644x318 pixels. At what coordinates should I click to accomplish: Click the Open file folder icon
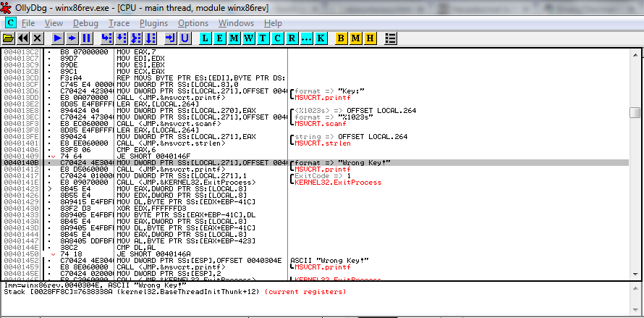pos(8,38)
